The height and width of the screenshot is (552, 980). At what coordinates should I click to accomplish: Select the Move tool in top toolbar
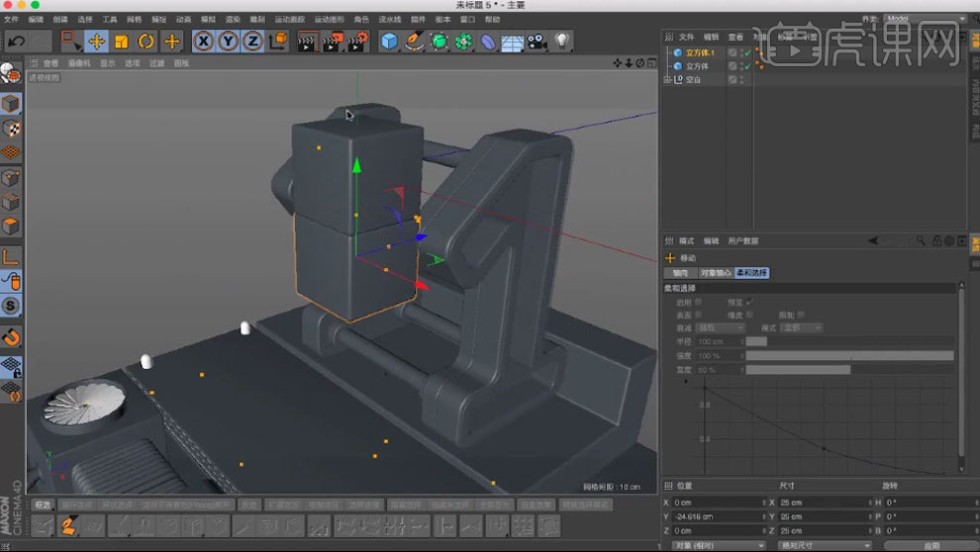pos(96,41)
